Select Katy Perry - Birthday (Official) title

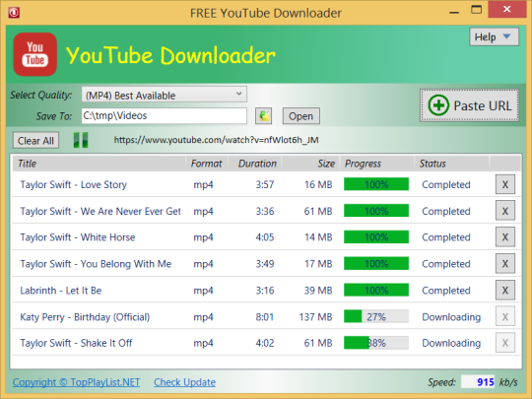(85, 317)
